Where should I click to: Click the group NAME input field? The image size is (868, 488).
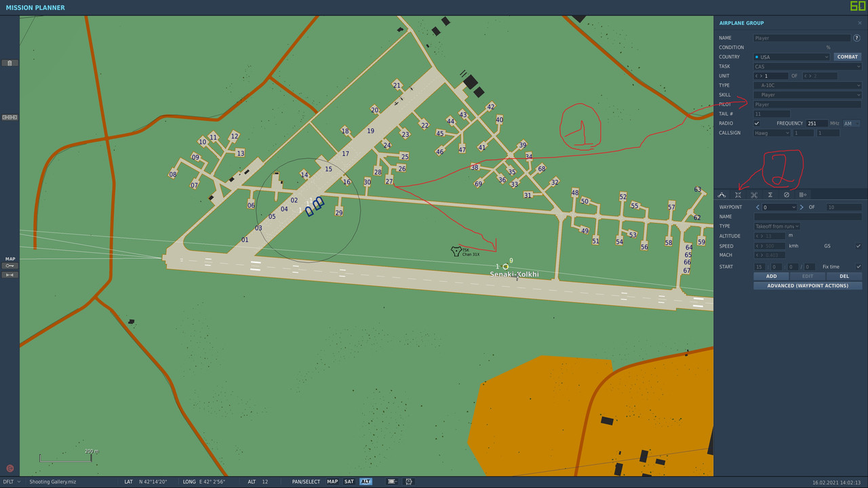[x=802, y=38]
